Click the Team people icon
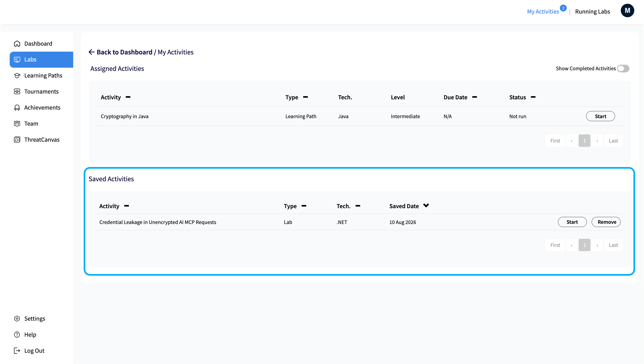 point(17,124)
